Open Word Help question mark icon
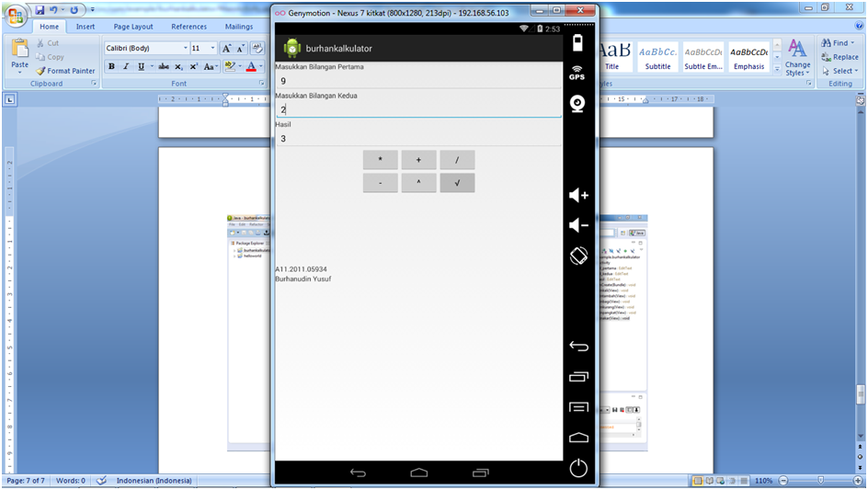 (x=859, y=26)
